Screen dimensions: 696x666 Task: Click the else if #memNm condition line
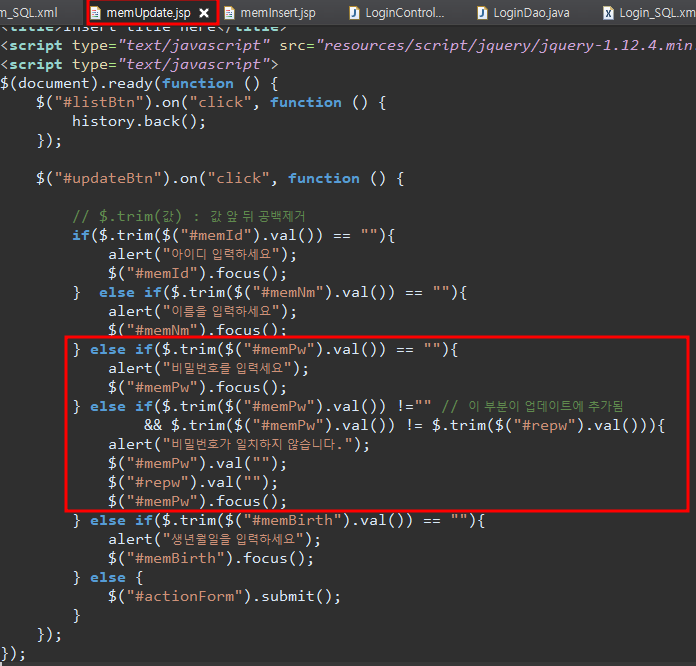[270, 293]
